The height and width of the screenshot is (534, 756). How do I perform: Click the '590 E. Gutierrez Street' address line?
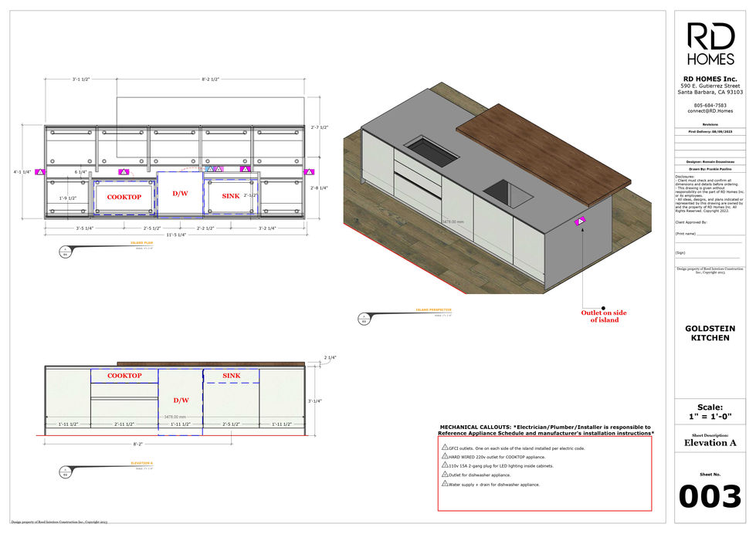pos(710,86)
